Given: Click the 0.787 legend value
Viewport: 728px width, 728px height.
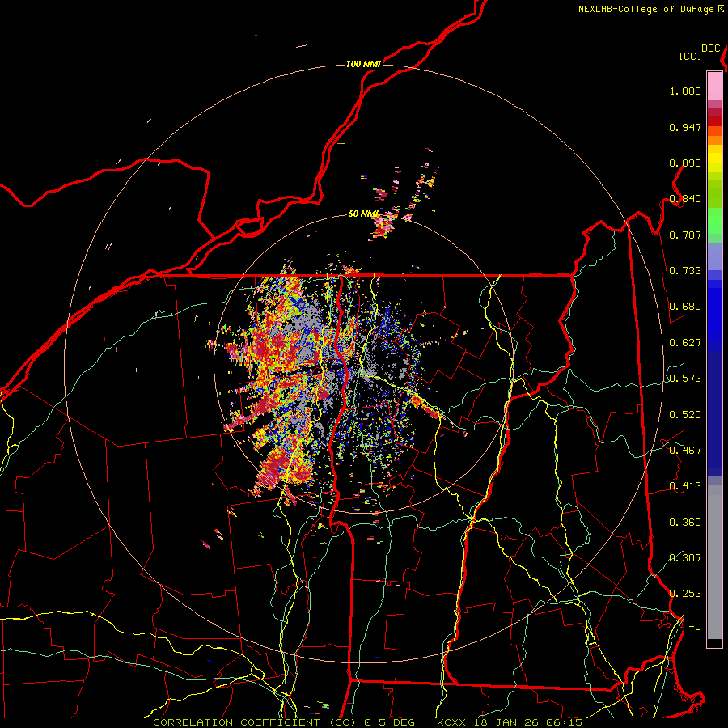Looking at the screenshot, I should click(685, 235).
